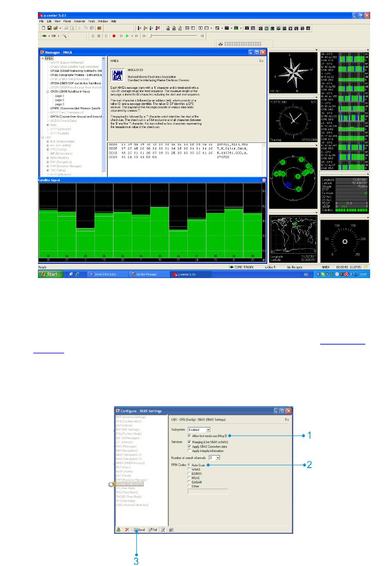This screenshot has height=566, width=392.
Task: Click the New file icon in u-center toolbar
Action: (44, 28)
